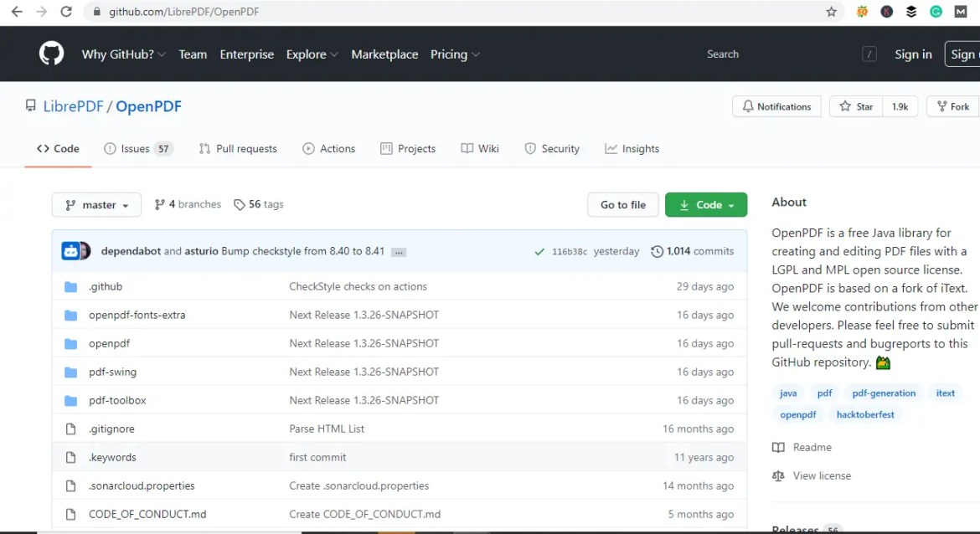Click the Sign in link
Screen dimensions: 980x534
click(913, 54)
